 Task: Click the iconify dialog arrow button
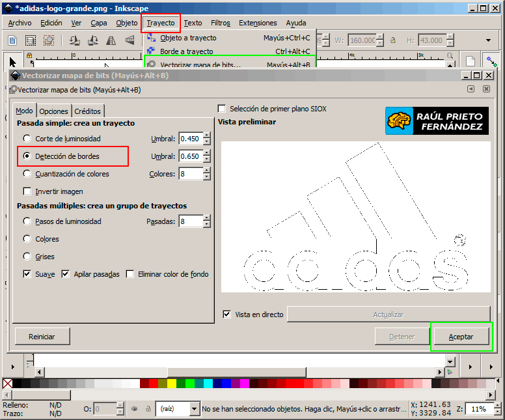point(471,89)
